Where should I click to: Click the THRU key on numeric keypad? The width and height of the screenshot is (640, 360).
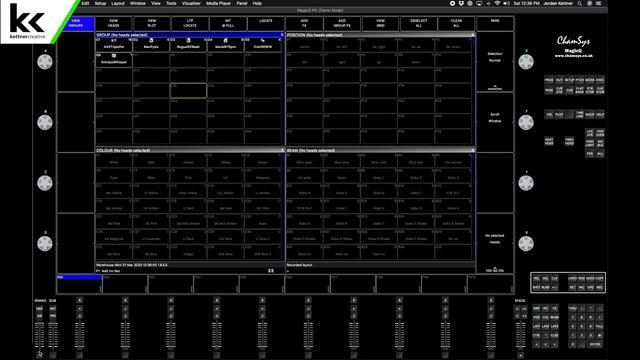pos(572,308)
